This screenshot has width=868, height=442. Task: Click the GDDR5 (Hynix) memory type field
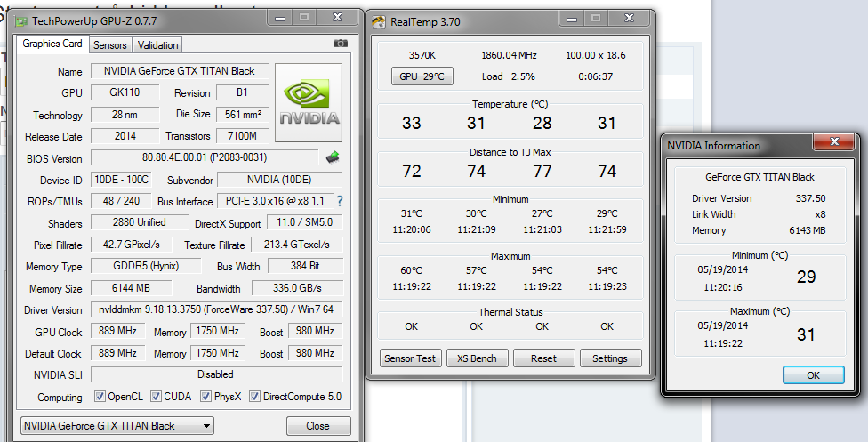coord(146,266)
